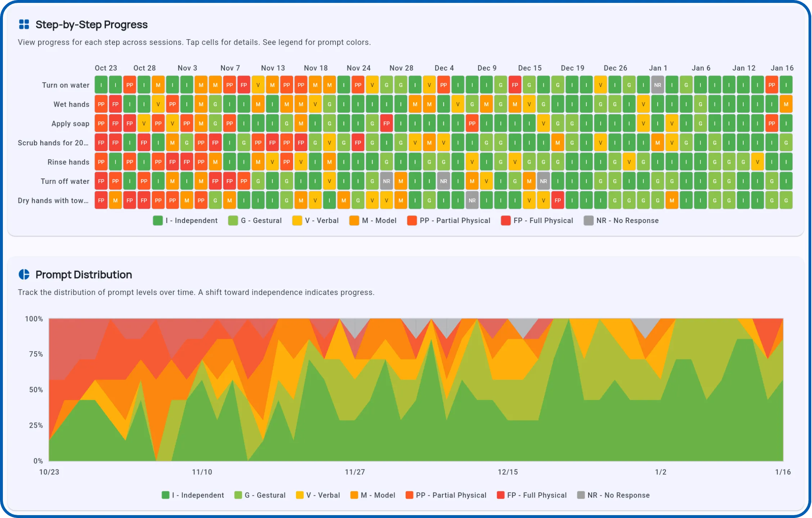Click the Step-by-Step Progress grid icon

[24, 25]
